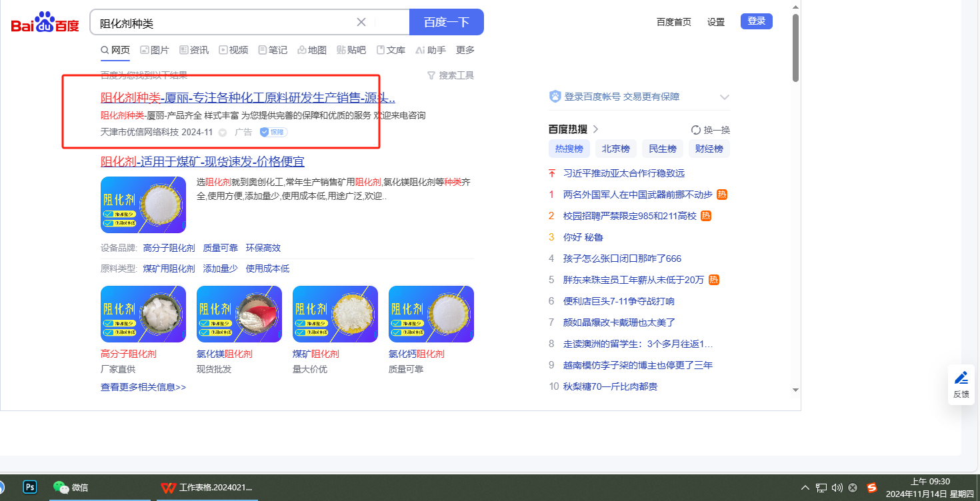This screenshot has height=501, width=980.
Task: Switch to the 图片 search tab
Action: [x=154, y=50]
